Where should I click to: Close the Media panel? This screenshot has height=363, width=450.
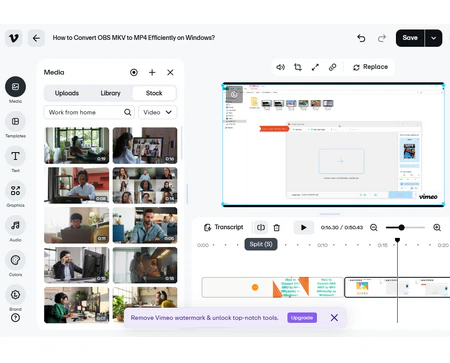[x=170, y=72]
